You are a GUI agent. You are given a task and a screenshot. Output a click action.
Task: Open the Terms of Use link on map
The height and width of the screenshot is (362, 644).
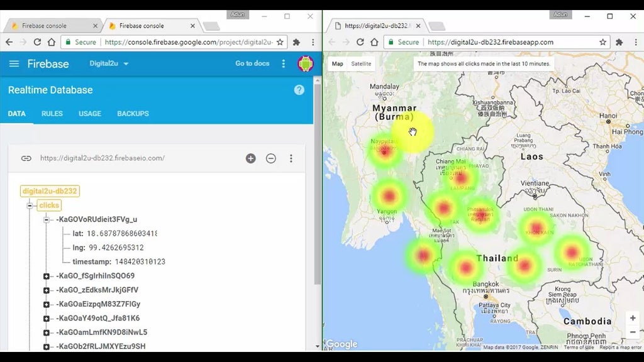point(579,346)
